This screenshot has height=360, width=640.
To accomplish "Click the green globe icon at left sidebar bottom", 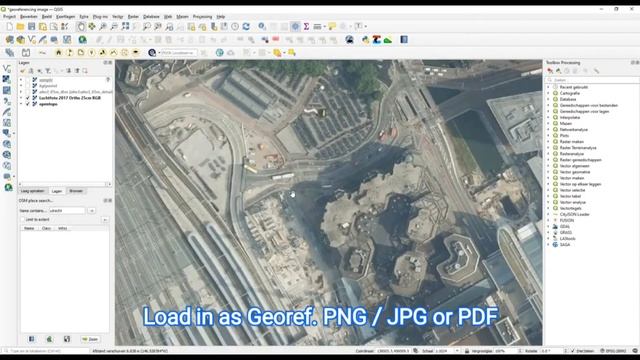I will pyautogui.click(x=8, y=187).
